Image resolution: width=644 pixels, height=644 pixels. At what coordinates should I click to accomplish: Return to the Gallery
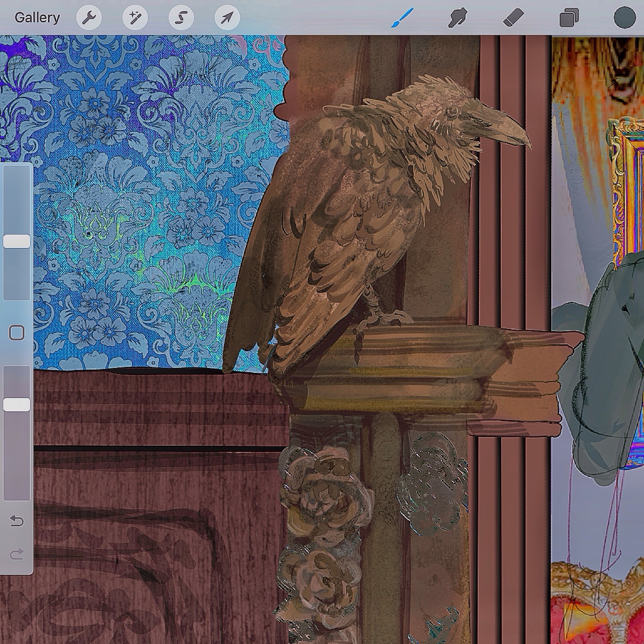coord(37,18)
